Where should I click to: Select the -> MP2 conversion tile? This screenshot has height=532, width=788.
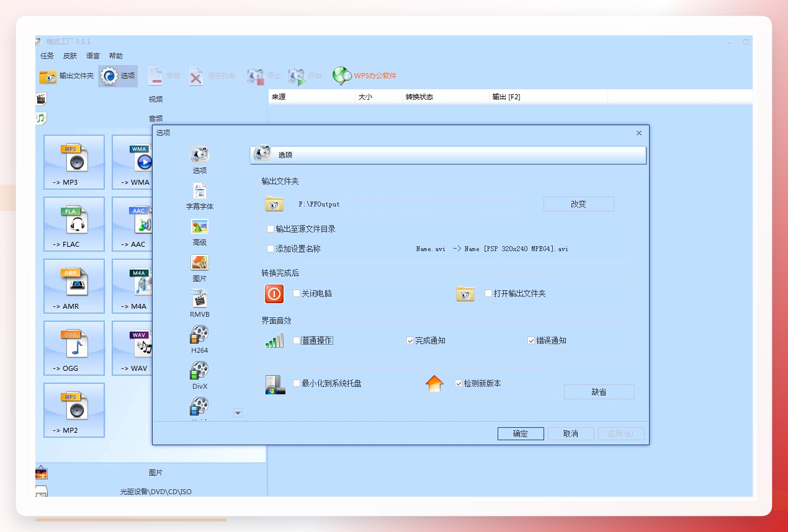pyautogui.click(x=74, y=410)
